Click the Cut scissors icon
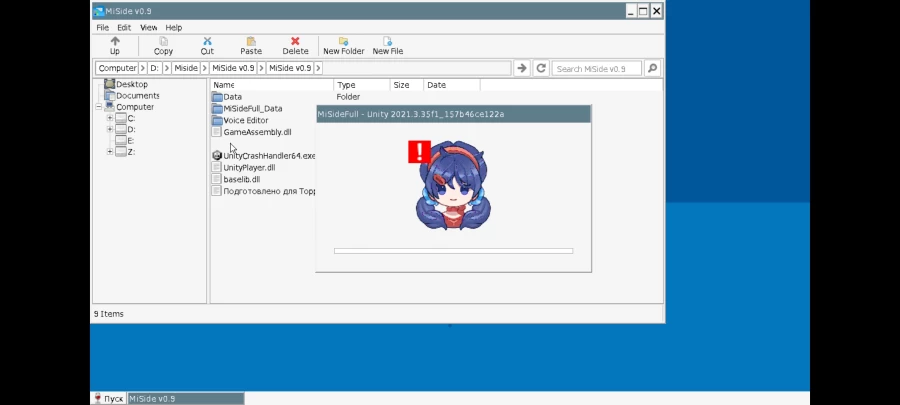The width and height of the screenshot is (900, 405). [207, 42]
